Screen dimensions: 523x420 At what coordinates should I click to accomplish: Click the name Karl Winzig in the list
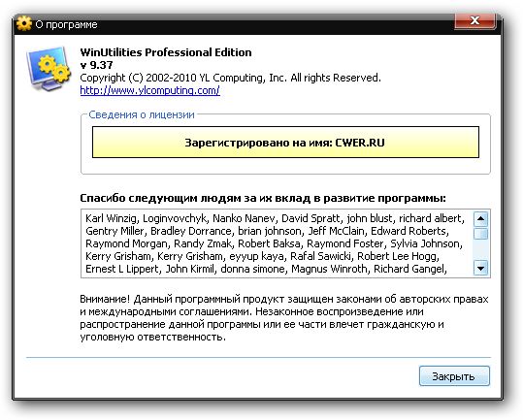point(111,218)
